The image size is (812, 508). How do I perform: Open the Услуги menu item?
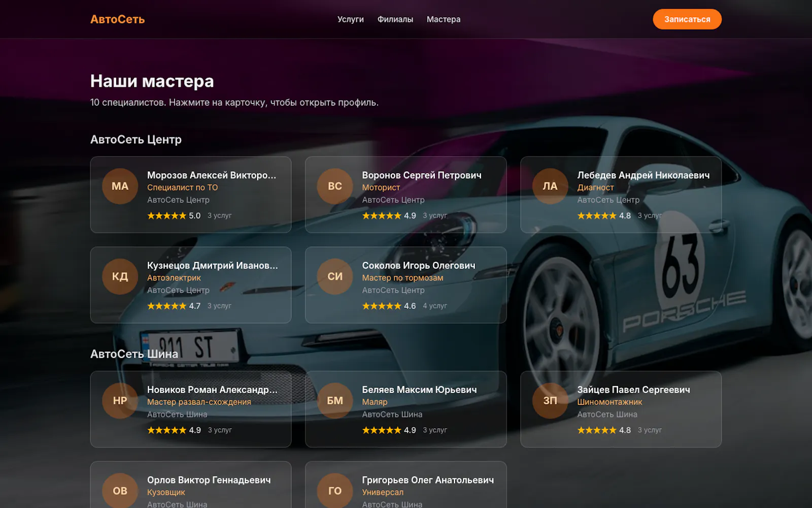[x=350, y=19]
